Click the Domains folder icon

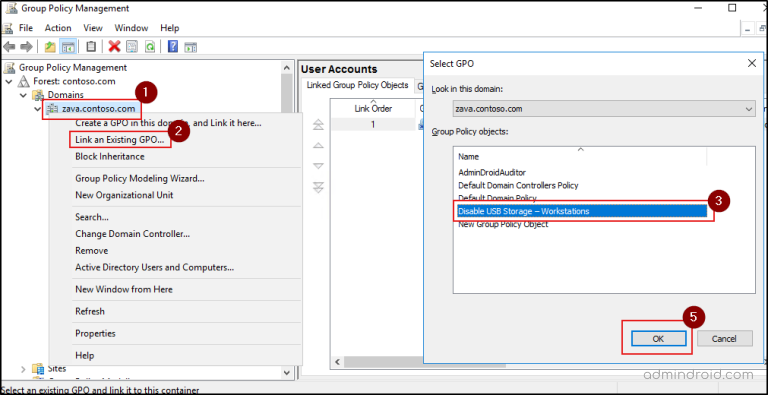38,95
